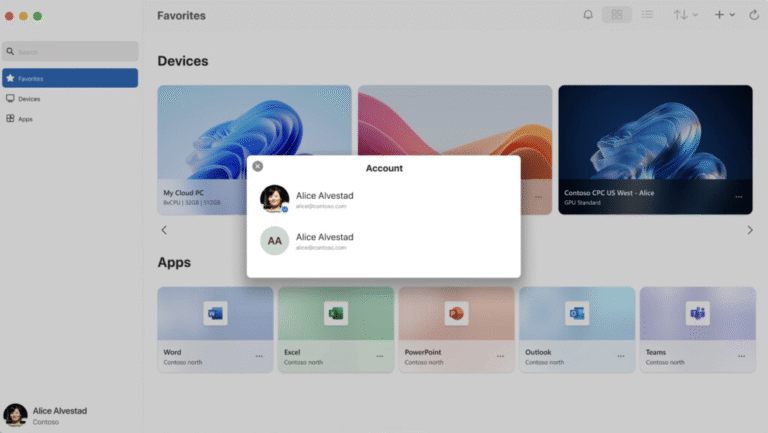768x433 pixels.
Task: Open Contoso CPC US West device thumbnail
Action: pos(655,133)
